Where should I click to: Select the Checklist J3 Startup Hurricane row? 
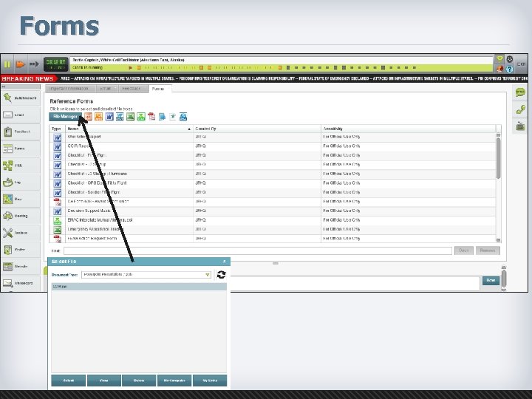click(273, 174)
